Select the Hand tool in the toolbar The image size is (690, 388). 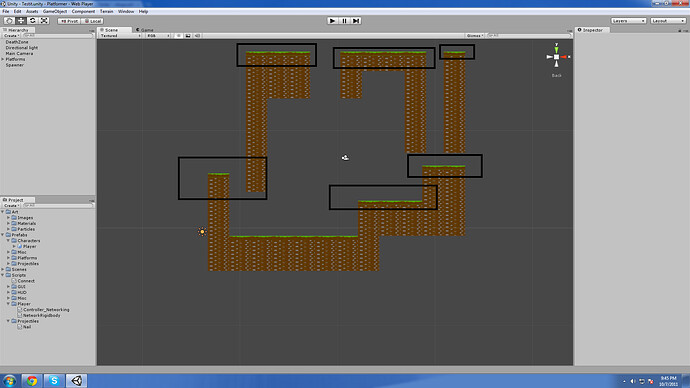pyautogui.click(x=9, y=21)
